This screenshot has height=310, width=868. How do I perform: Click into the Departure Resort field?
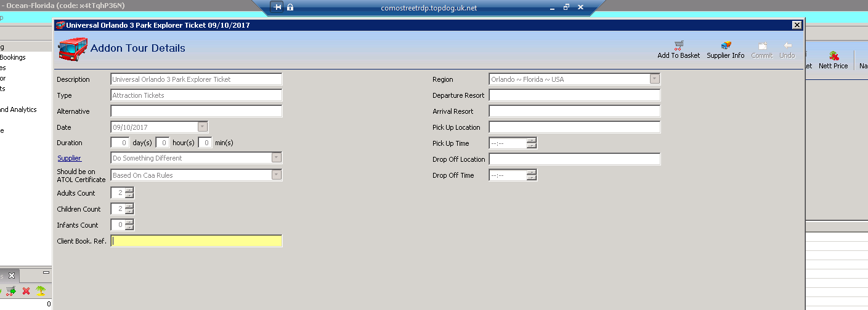pyautogui.click(x=575, y=95)
